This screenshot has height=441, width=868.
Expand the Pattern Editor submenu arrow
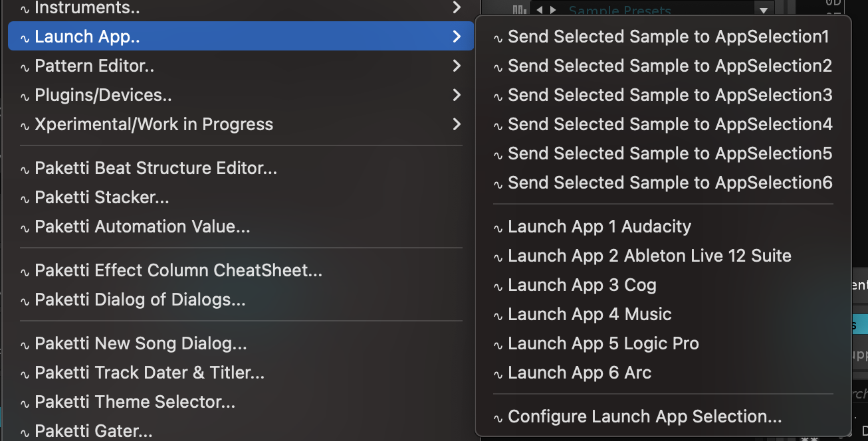pos(456,66)
